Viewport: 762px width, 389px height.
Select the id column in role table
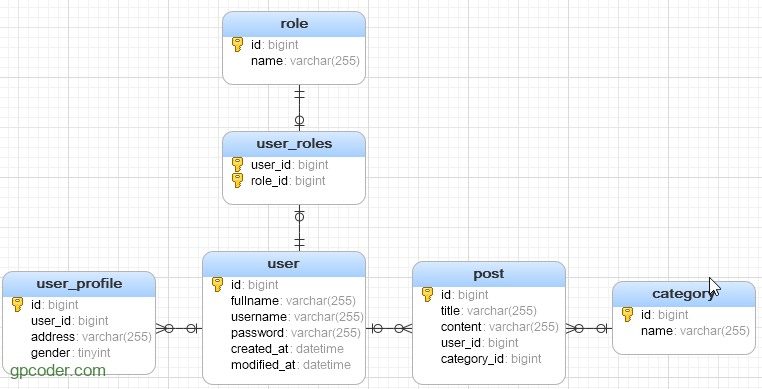(275, 45)
